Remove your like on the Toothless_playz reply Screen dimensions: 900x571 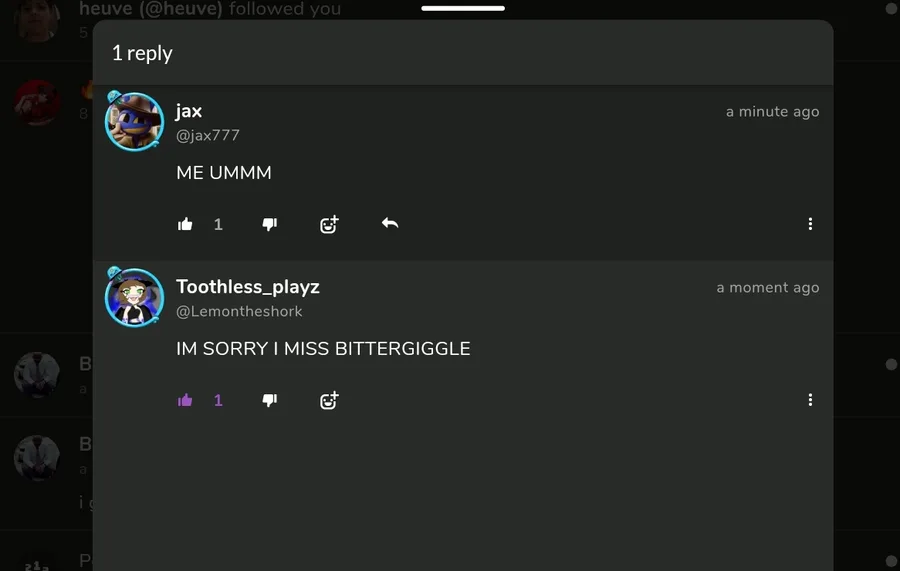(x=185, y=400)
